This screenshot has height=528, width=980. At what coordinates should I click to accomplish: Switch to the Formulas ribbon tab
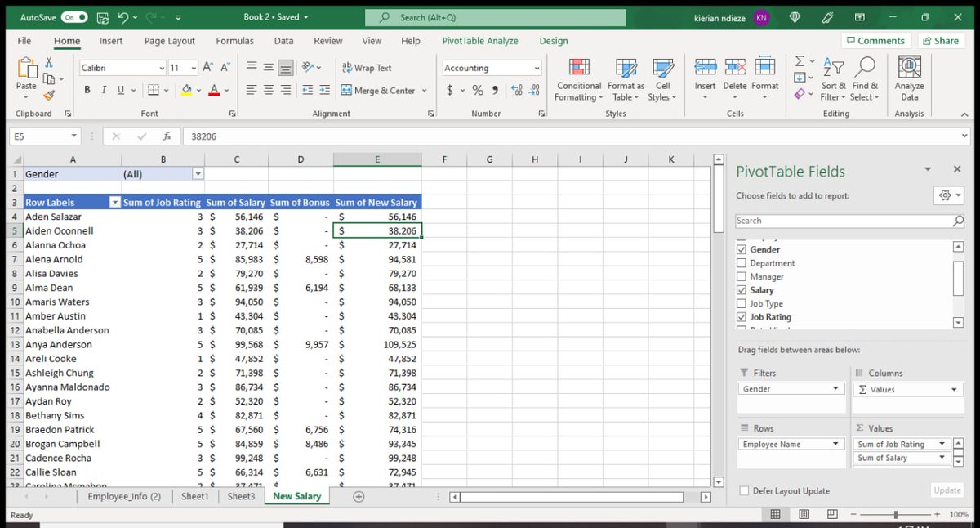pos(234,41)
